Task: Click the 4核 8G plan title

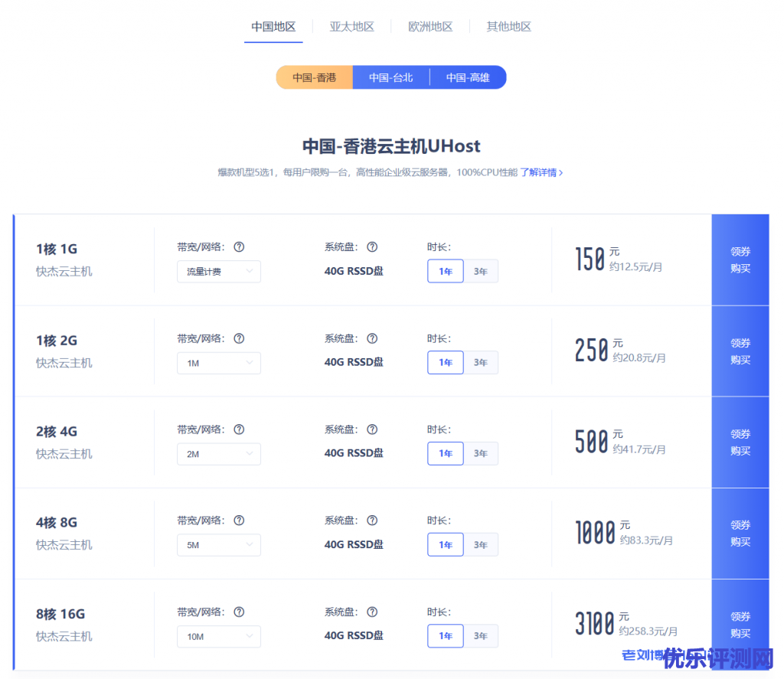Action: [x=57, y=523]
